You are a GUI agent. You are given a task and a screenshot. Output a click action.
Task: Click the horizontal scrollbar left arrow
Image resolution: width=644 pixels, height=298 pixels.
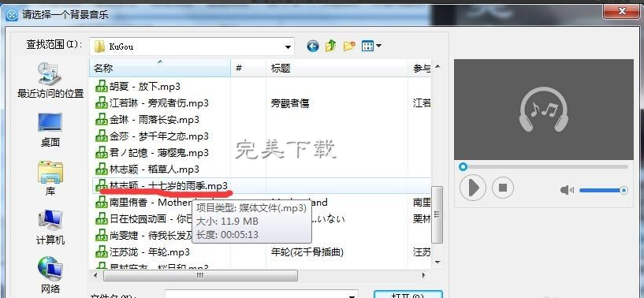click(96, 275)
